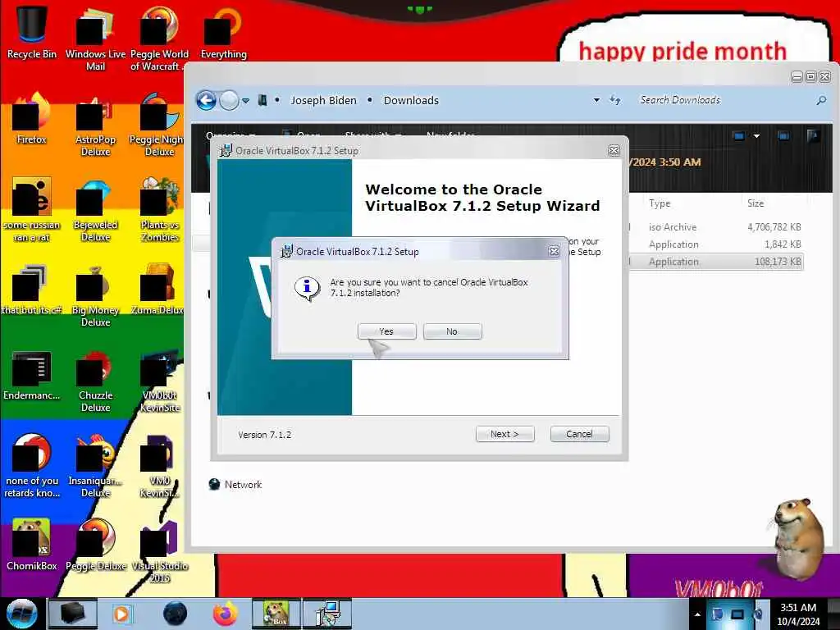Sort files by Type column header
The width and height of the screenshot is (840, 630).
[660, 203]
